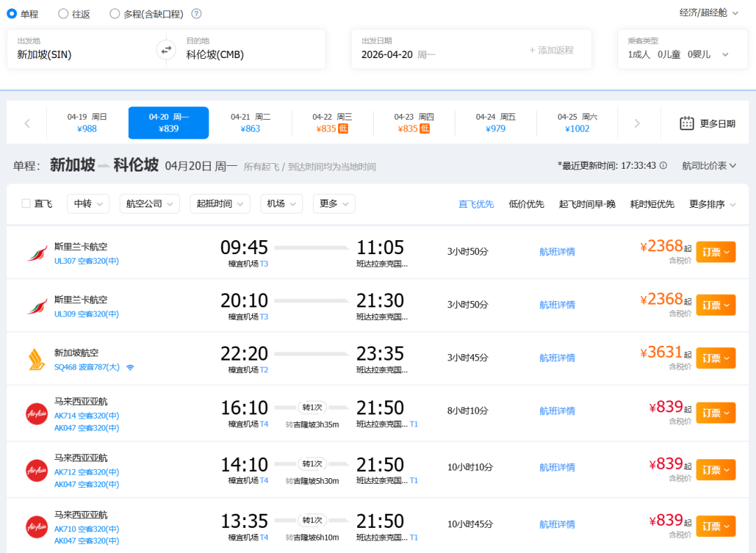Click the swap origin and destination icon
The image size is (756, 553).
(166, 50)
